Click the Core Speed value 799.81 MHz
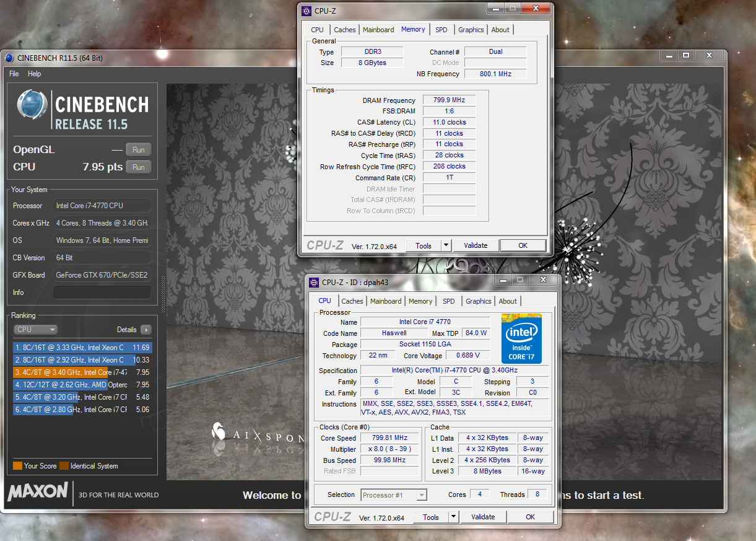 click(x=389, y=438)
